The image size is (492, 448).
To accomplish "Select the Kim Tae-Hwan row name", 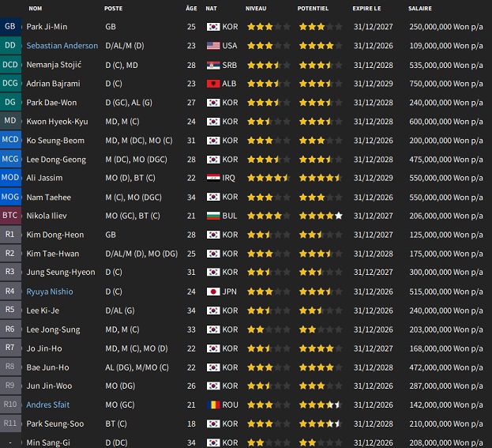I will pyautogui.click(x=53, y=254).
